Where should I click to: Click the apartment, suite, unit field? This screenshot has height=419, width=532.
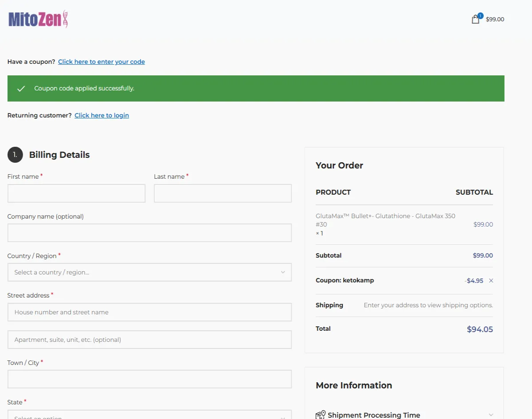149,339
